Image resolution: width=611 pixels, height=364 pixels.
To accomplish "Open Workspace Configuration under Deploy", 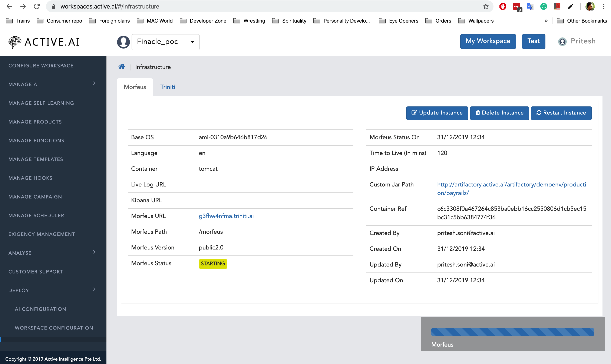I will pos(54,328).
